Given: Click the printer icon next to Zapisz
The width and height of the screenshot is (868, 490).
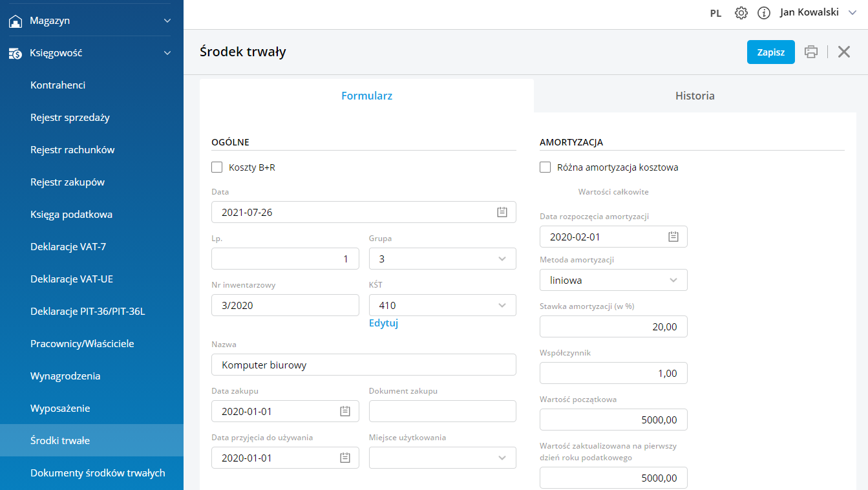Looking at the screenshot, I should [811, 52].
